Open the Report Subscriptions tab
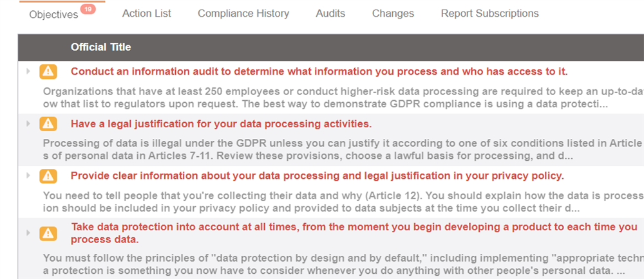This screenshot has height=279, width=644. (489, 14)
